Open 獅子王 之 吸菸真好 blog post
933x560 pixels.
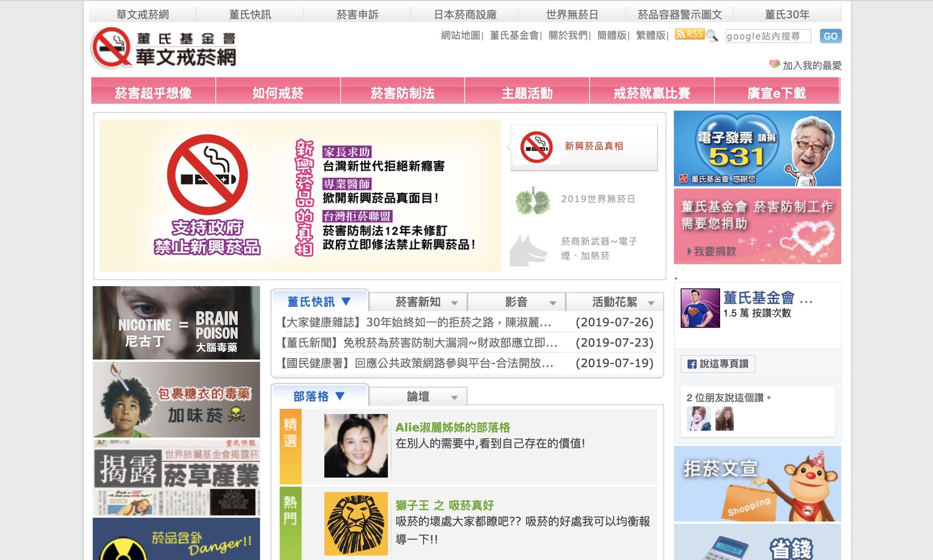tap(444, 505)
